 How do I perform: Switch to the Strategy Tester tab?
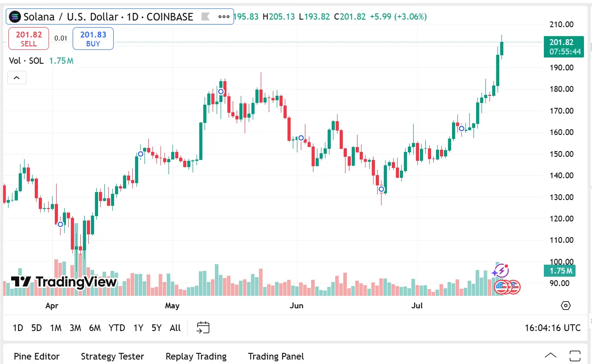click(112, 356)
